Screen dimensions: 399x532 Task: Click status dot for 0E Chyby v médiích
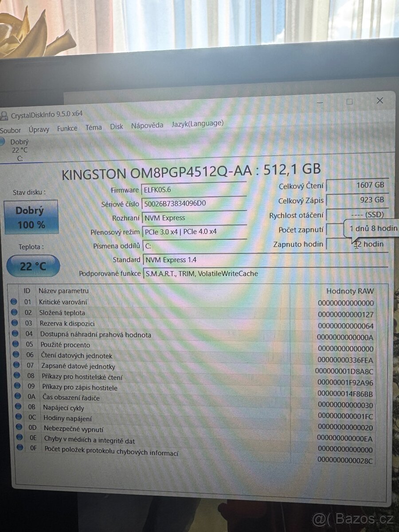[x=20, y=438]
